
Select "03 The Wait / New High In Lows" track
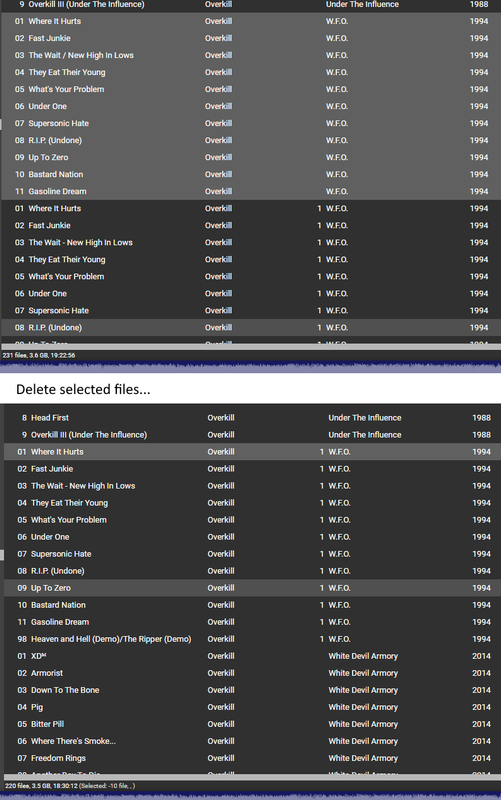click(250, 55)
